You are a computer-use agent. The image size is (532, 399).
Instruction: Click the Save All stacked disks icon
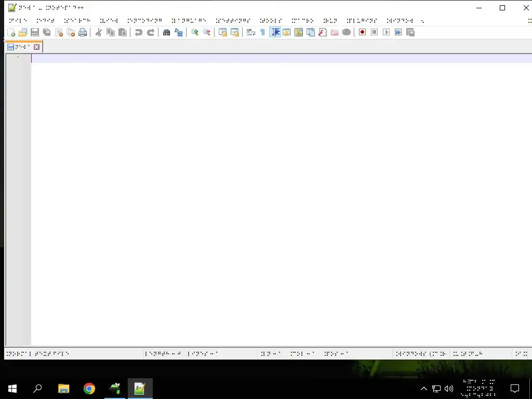pyautogui.click(x=46, y=32)
